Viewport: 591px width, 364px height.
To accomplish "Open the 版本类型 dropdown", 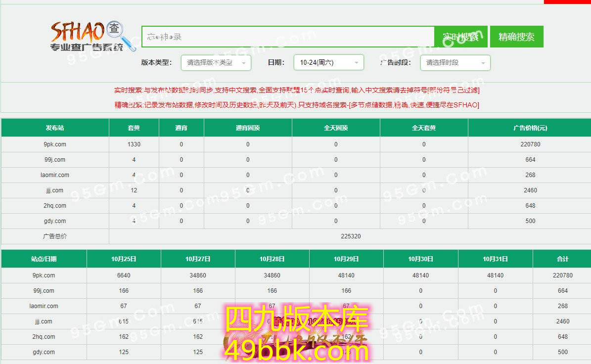I will click(216, 63).
